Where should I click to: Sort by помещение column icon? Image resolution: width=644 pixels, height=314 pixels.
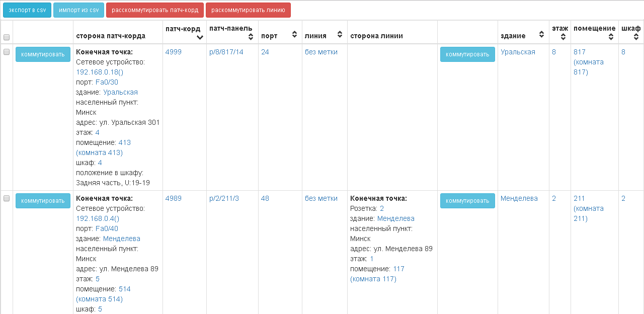(x=611, y=37)
